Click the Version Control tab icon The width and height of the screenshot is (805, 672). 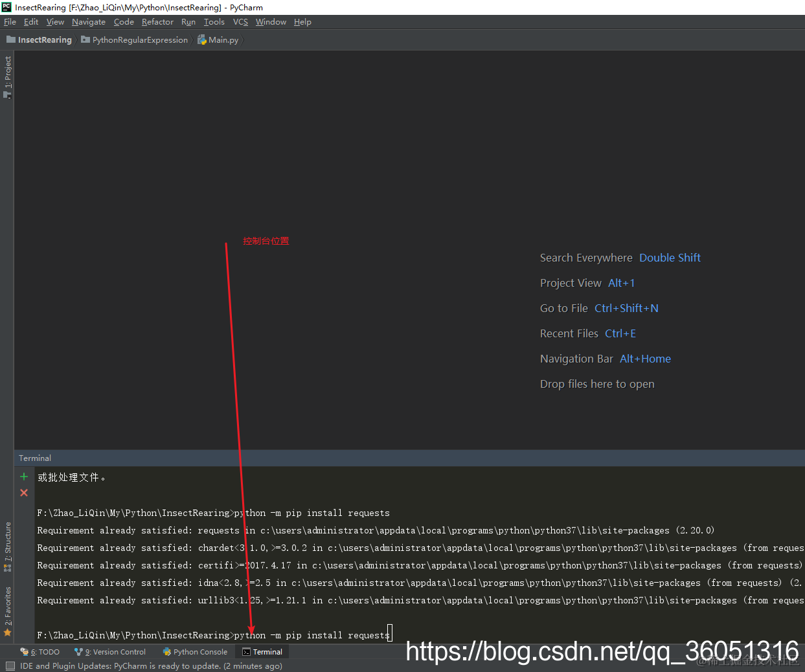78,652
